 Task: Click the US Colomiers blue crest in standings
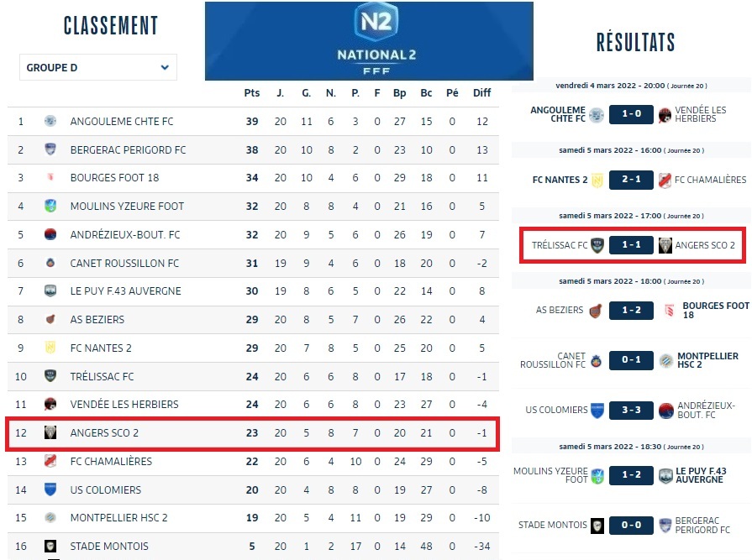click(50, 489)
